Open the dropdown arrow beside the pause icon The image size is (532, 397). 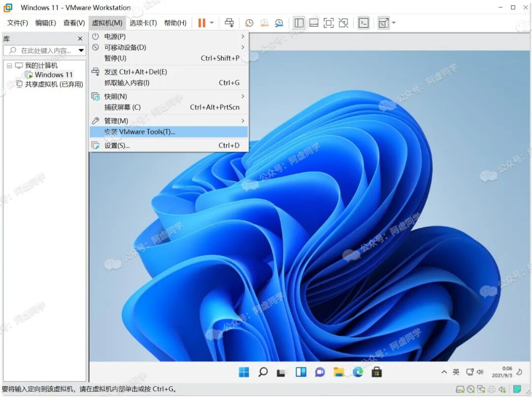coord(212,23)
